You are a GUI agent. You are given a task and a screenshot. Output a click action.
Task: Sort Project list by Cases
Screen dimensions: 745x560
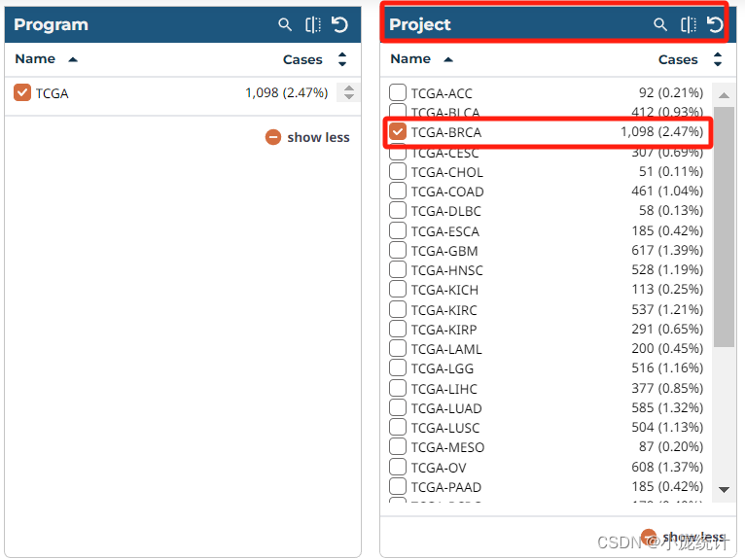pyautogui.click(x=691, y=59)
